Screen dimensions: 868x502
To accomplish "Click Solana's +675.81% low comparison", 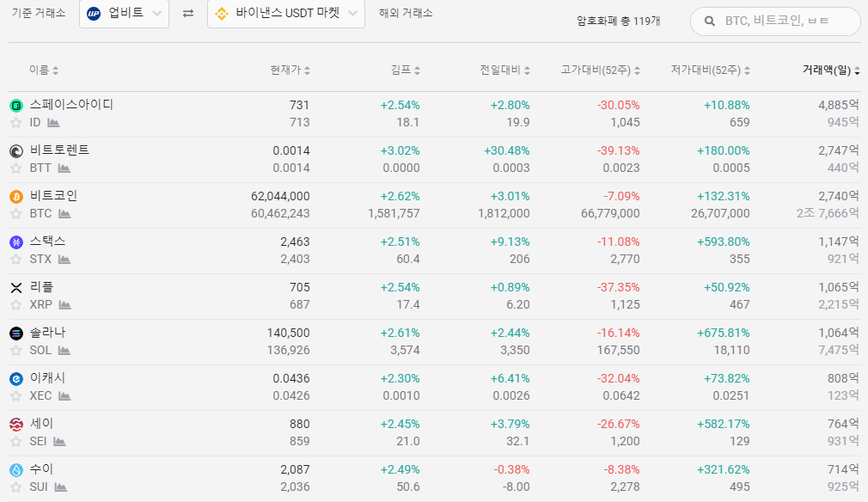I will point(723,333).
